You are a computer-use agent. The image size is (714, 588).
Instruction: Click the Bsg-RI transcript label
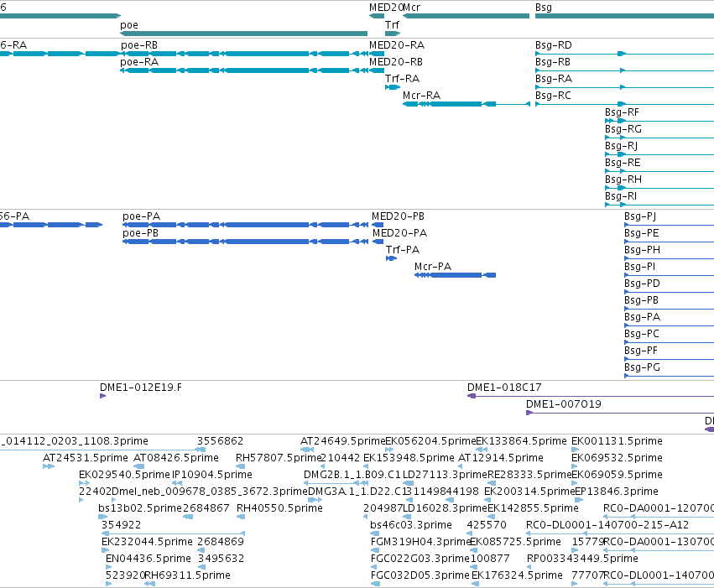point(621,196)
